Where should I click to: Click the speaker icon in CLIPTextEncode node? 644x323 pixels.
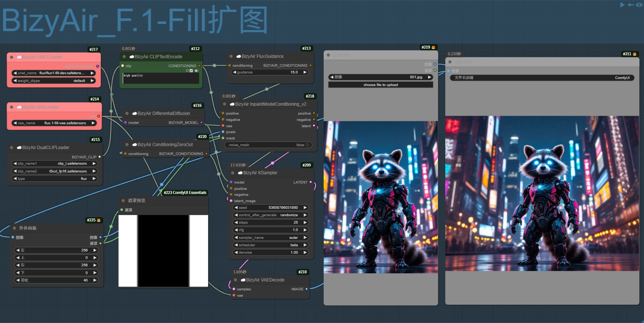(196, 70)
